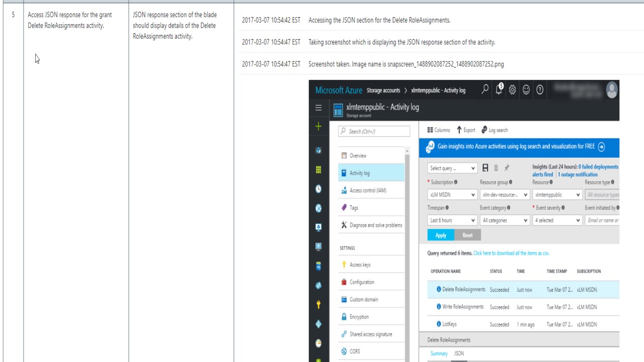Click download all items as csv link
Image resolution: width=644 pixels, height=362 pixels.
511,253
